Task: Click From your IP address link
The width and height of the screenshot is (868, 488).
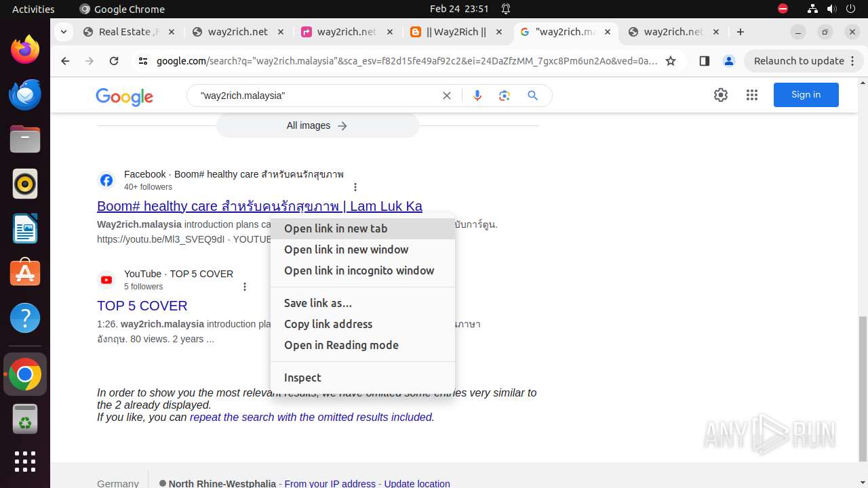Action: [x=330, y=483]
